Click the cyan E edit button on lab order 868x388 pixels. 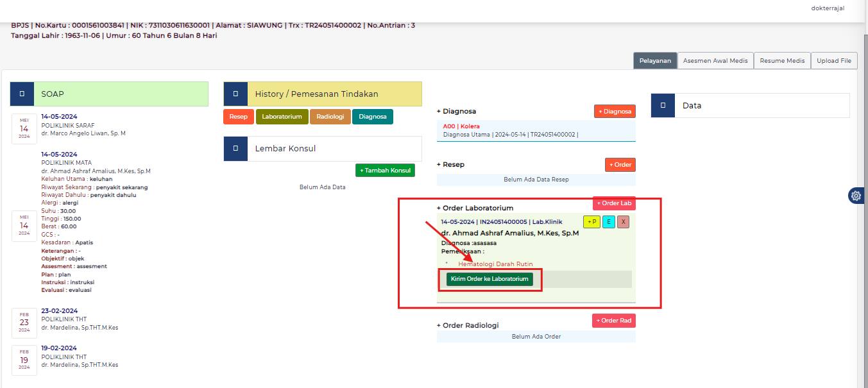coord(608,222)
